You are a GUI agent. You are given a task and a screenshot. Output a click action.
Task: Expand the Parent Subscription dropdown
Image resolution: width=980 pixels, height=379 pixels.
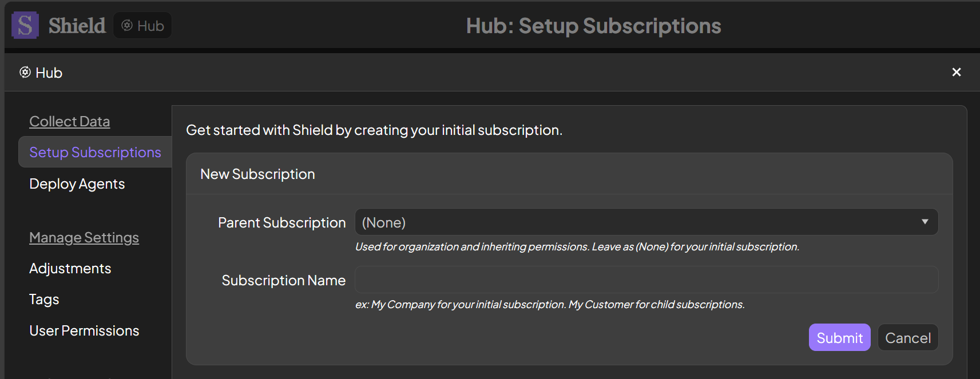pos(646,222)
